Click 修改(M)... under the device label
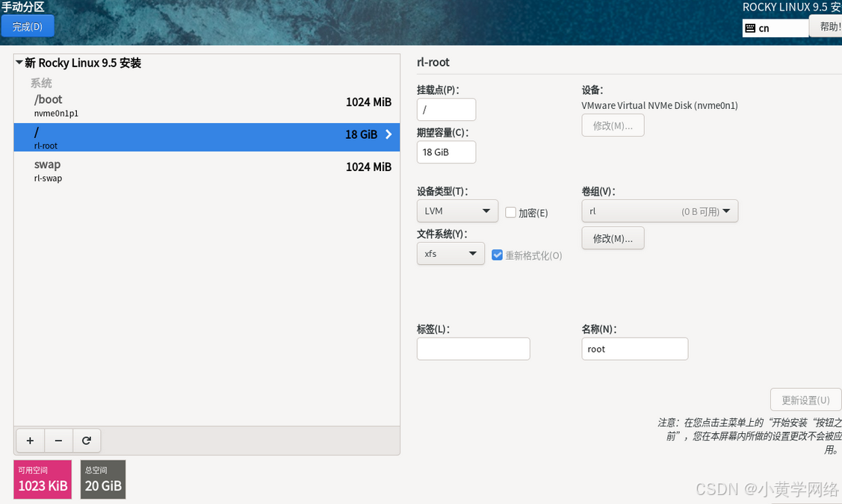Image resolution: width=842 pixels, height=504 pixels. (613, 125)
